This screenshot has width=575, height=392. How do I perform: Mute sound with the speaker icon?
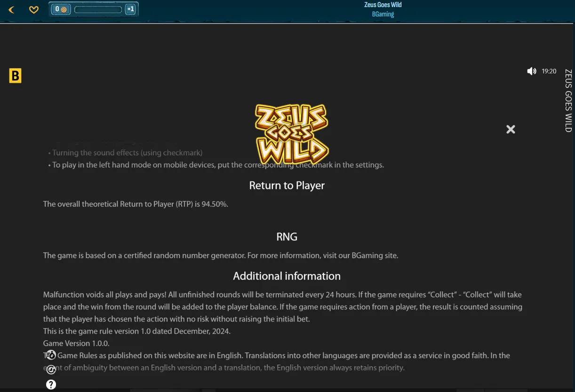(x=532, y=71)
